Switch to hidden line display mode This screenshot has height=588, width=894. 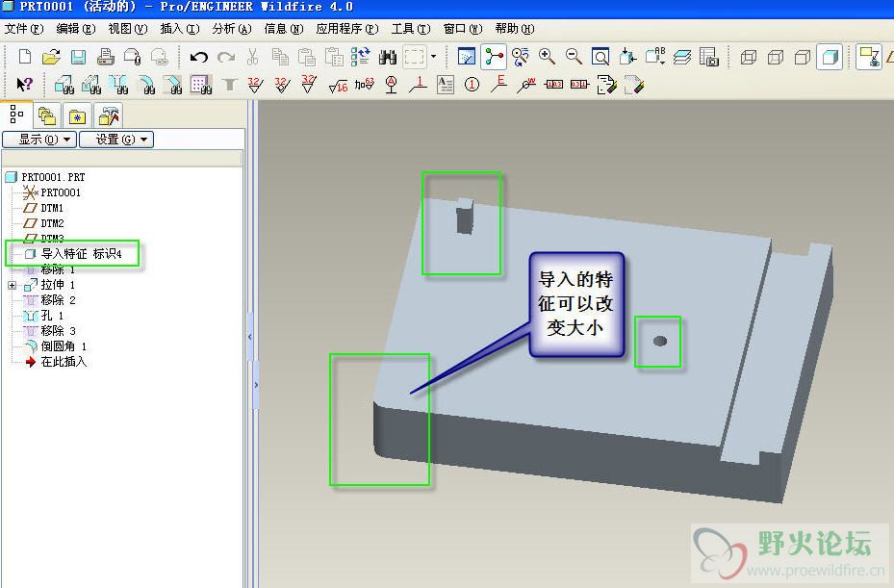(776, 57)
